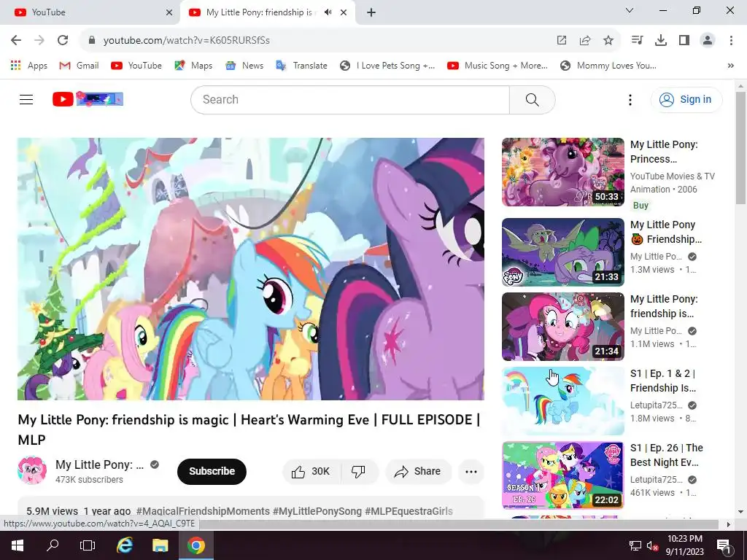The height and width of the screenshot is (560, 747).
Task: Open YouTube hamburger guide menu
Action: 26,99
